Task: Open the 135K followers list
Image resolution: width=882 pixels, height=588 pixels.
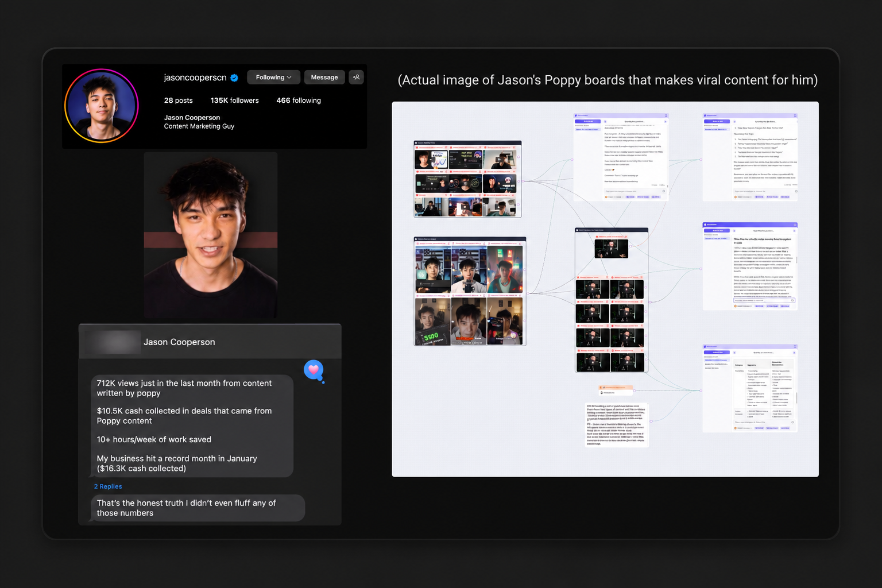Action: click(x=234, y=100)
